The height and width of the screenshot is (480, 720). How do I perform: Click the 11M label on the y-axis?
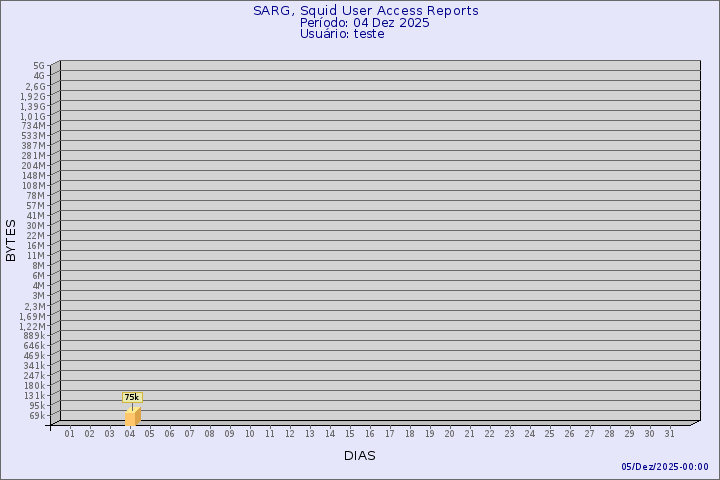pyautogui.click(x=36, y=256)
